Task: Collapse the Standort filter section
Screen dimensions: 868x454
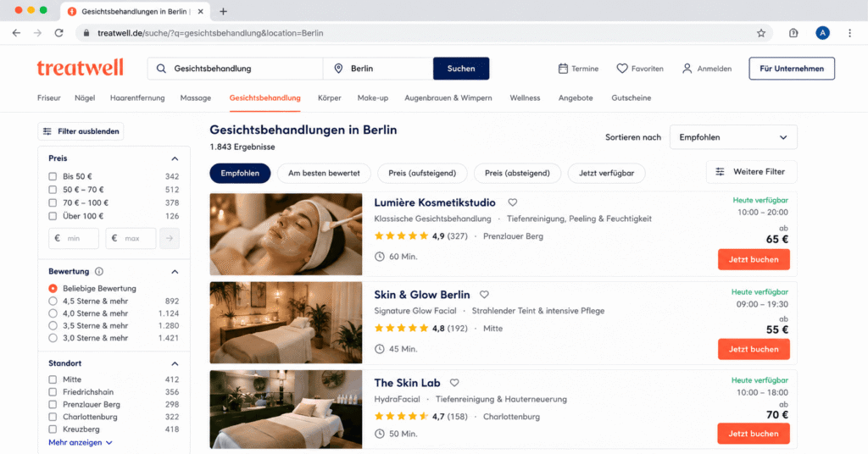Action: click(x=175, y=363)
